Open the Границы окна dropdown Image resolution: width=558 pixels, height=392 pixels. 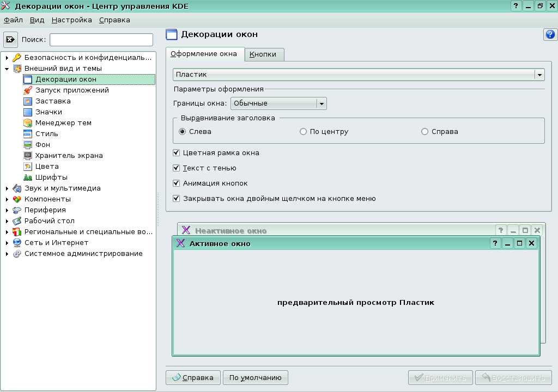[322, 103]
